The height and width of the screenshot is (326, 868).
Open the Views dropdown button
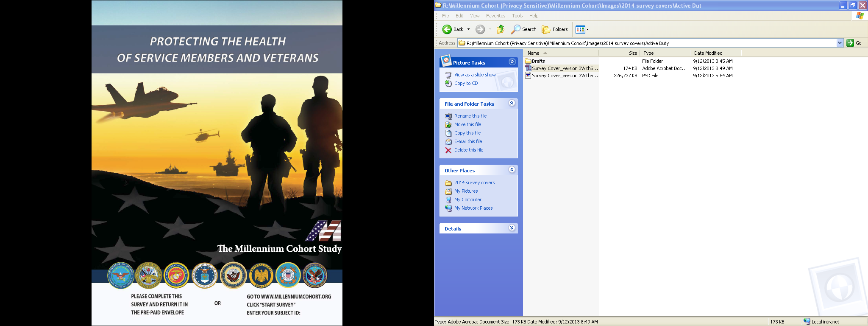click(582, 29)
